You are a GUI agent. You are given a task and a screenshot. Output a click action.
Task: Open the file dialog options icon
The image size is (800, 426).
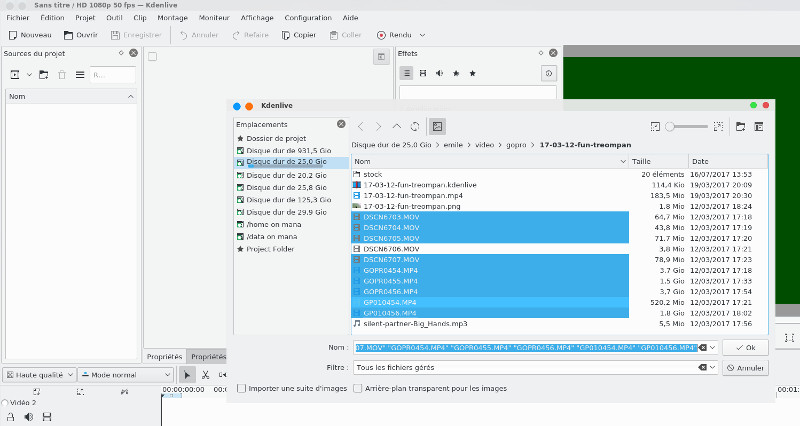coord(759,127)
